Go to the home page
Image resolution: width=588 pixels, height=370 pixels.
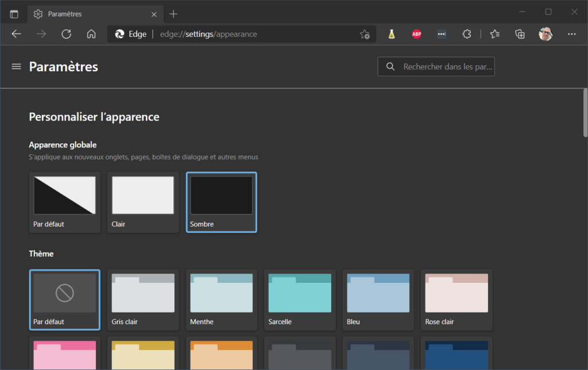tap(91, 34)
